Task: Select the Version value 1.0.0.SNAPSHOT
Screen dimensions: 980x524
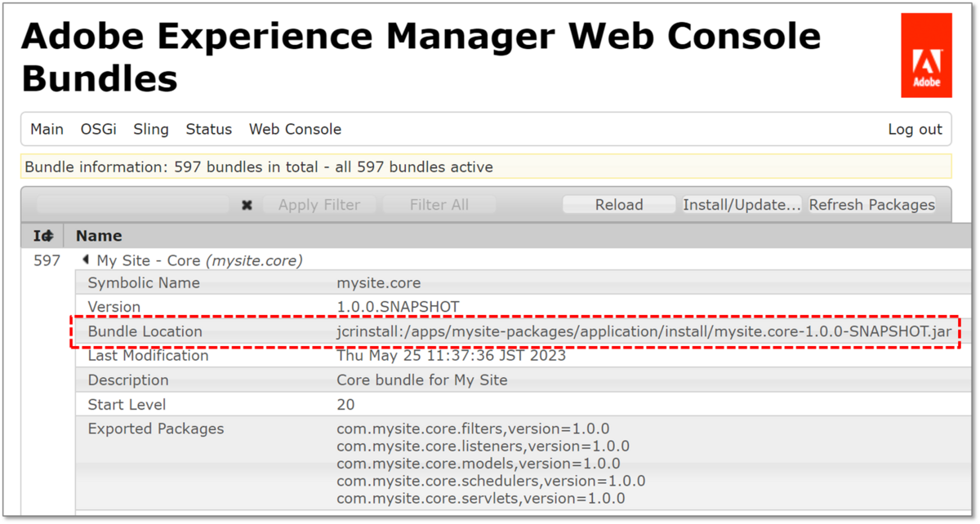Action: [398, 307]
